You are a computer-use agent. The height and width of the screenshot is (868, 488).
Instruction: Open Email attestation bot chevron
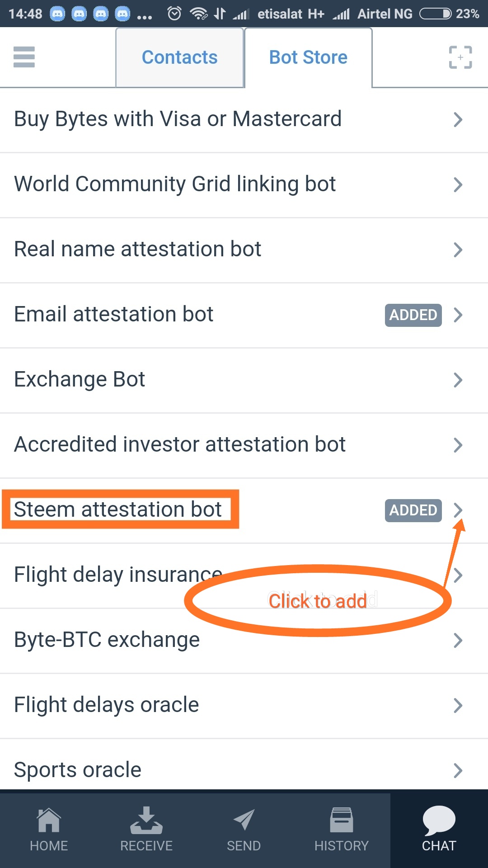click(x=458, y=315)
